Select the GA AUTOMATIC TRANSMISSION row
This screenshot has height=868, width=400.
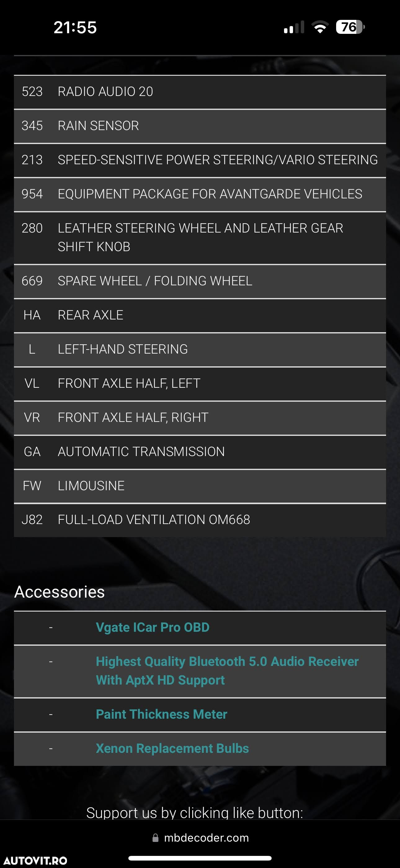coord(200,451)
